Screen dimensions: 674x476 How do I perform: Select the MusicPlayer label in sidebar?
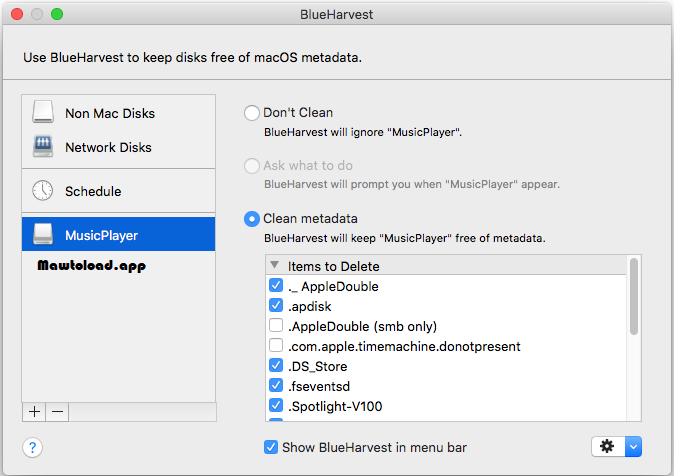pos(101,235)
